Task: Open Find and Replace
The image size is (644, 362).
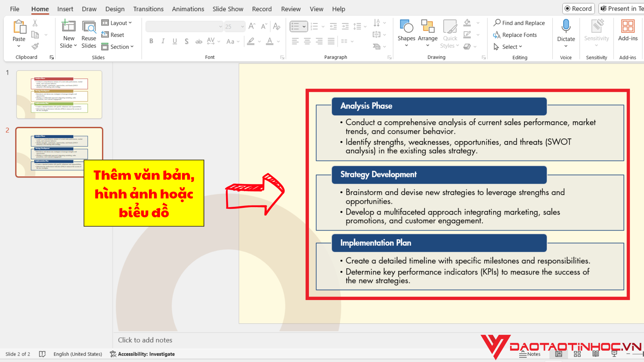Action: pyautogui.click(x=519, y=23)
